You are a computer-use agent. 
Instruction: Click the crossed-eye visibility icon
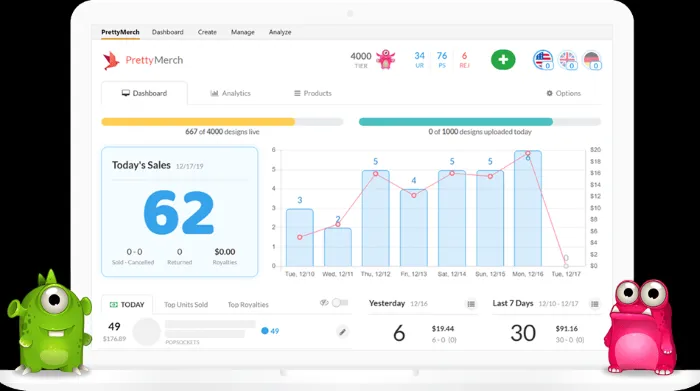pyautogui.click(x=324, y=303)
